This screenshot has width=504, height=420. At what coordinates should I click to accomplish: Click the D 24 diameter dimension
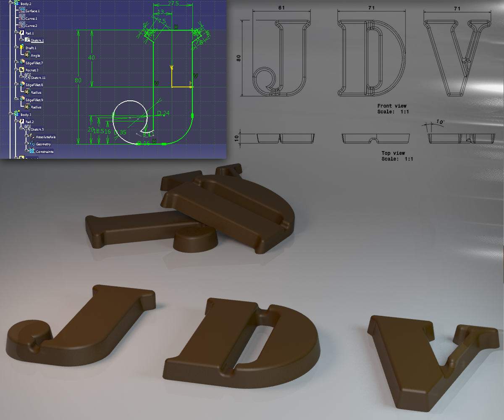(x=163, y=113)
